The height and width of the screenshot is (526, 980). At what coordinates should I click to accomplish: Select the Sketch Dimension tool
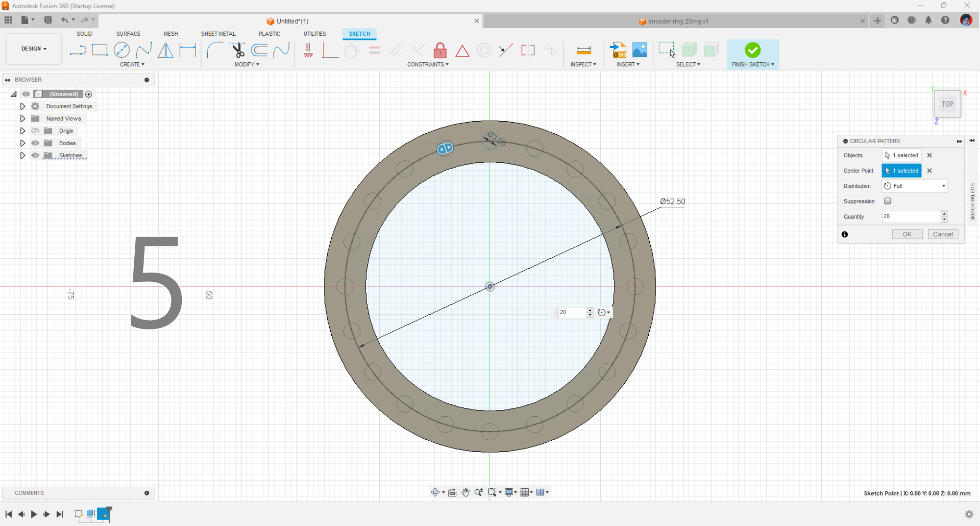pyautogui.click(x=188, y=50)
